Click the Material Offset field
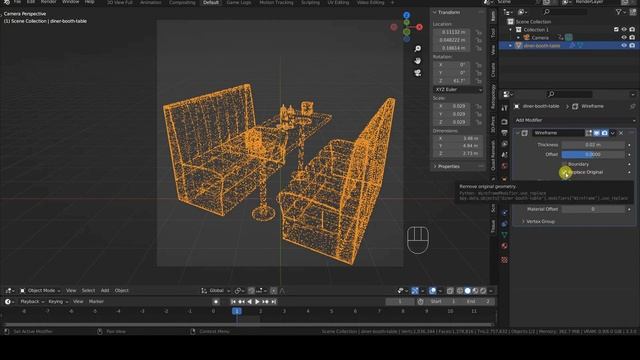Screen dimensions: 640x360 coord(593,209)
